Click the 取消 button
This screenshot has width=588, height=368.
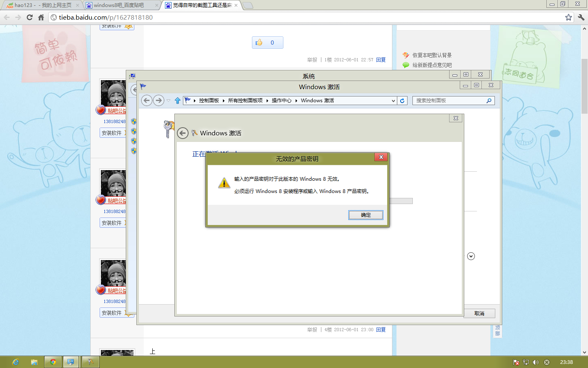click(479, 314)
